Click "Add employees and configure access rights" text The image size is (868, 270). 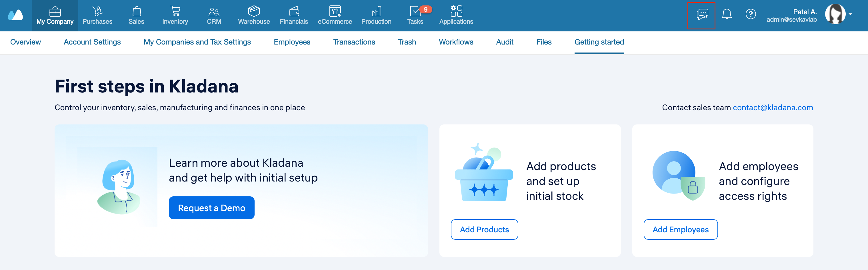(758, 181)
